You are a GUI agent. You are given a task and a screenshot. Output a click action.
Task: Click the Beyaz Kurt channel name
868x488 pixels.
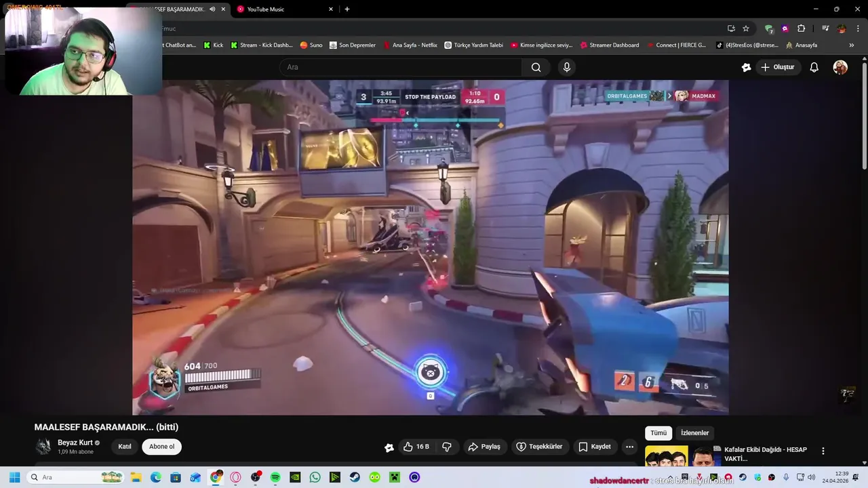[75, 443]
